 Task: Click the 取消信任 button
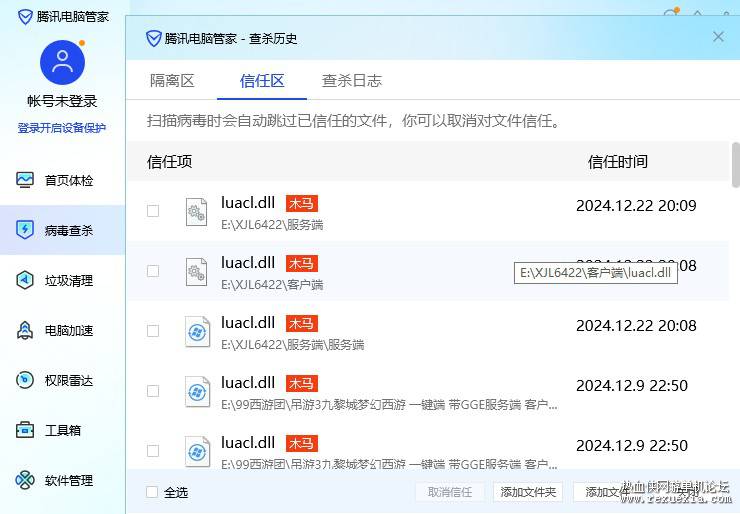[x=450, y=492]
